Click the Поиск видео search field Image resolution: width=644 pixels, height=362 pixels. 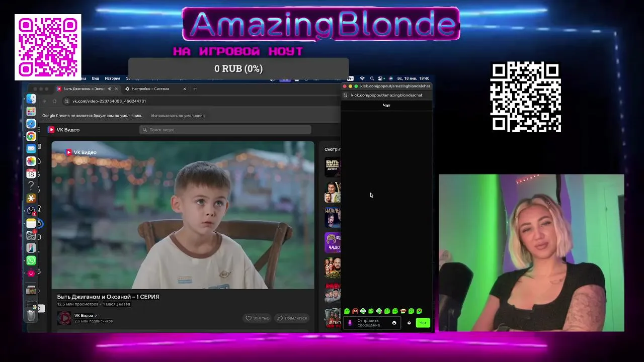click(225, 130)
